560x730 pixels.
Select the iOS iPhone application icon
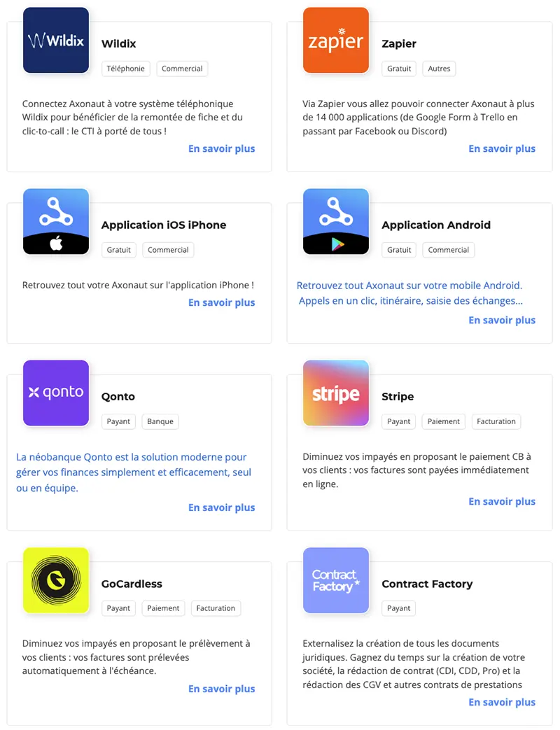(x=56, y=221)
